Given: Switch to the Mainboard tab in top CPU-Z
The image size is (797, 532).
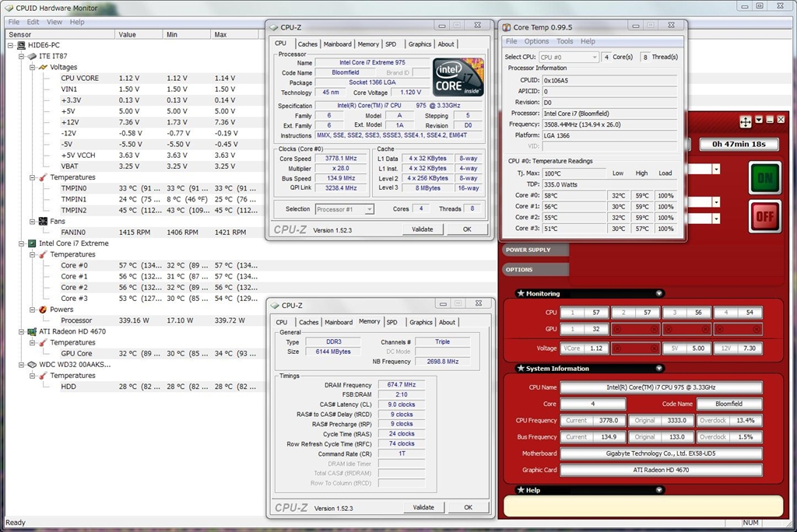Looking at the screenshot, I should click(337, 44).
